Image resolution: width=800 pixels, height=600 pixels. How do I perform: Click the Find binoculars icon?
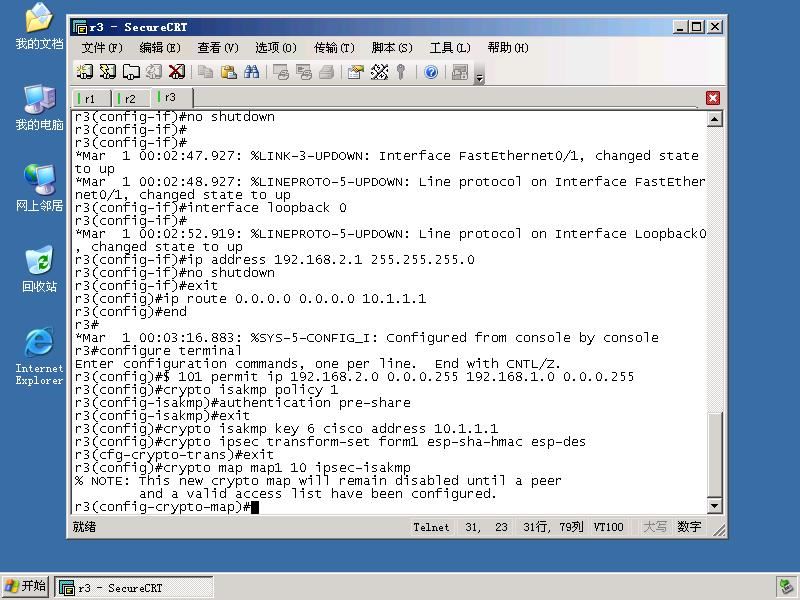coord(252,72)
